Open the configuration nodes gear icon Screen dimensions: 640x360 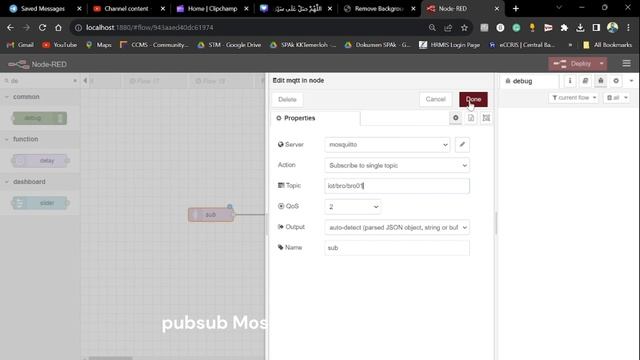point(616,81)
